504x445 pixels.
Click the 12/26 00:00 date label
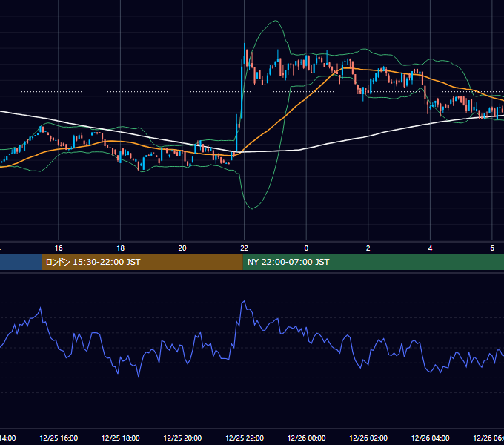coord(306,438)
